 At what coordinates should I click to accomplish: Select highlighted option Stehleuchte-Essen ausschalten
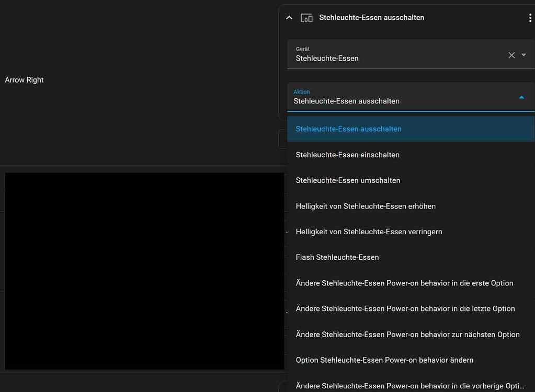[411, 129]
